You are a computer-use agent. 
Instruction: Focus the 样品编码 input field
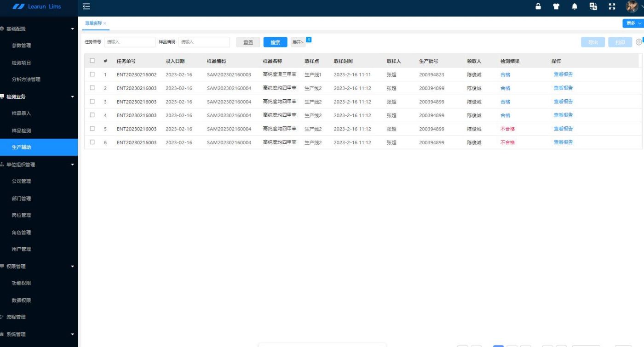coord(204,42)
